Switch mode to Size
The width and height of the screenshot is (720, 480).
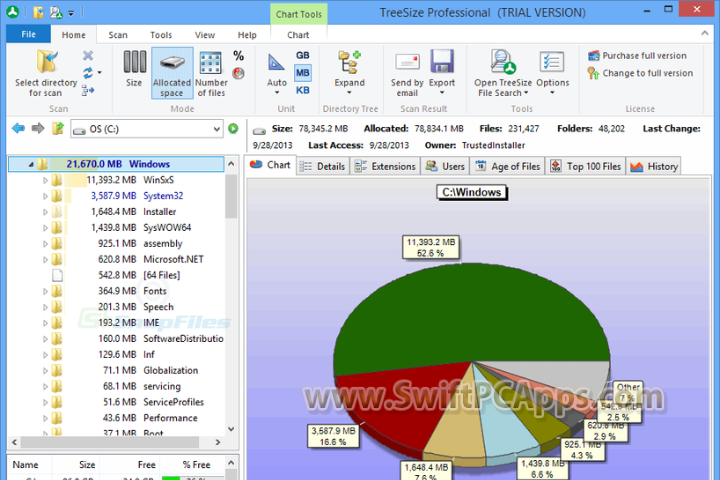(134, 69)
